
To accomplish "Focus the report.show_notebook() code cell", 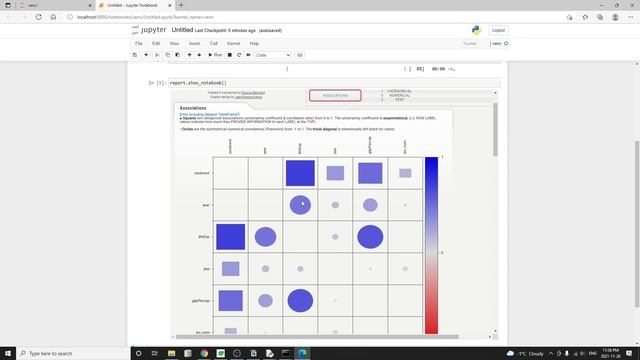I will click(x=334, y=83).
